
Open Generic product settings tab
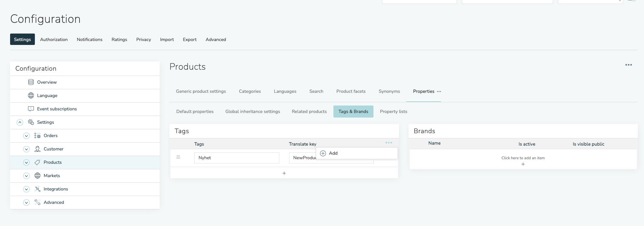pos(201,92)
